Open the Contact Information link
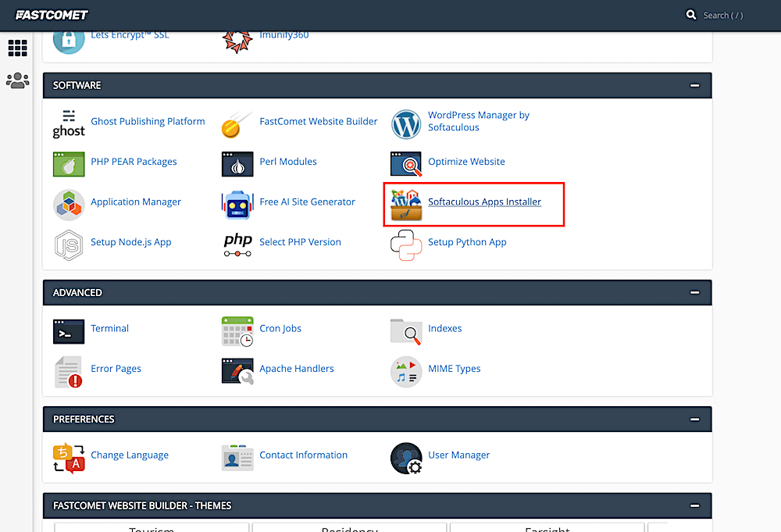Image resolution: width=781 pixels, height=532 pixels. click(303, 455)
